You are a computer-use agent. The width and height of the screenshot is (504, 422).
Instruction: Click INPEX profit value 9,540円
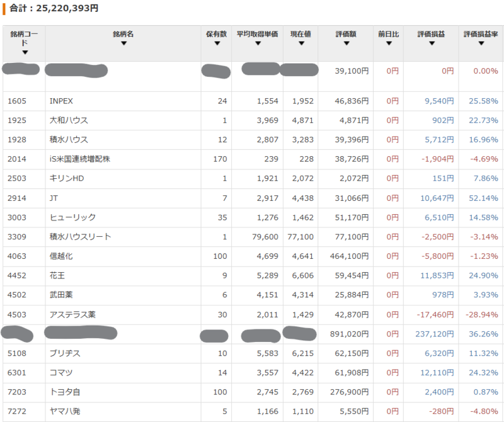[439, 101]
